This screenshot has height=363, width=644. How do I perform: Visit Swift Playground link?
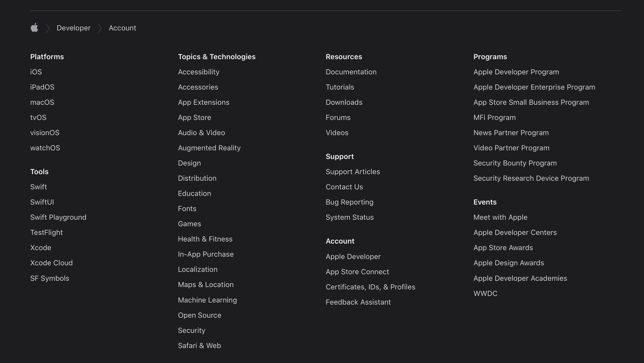pos(58,217)
